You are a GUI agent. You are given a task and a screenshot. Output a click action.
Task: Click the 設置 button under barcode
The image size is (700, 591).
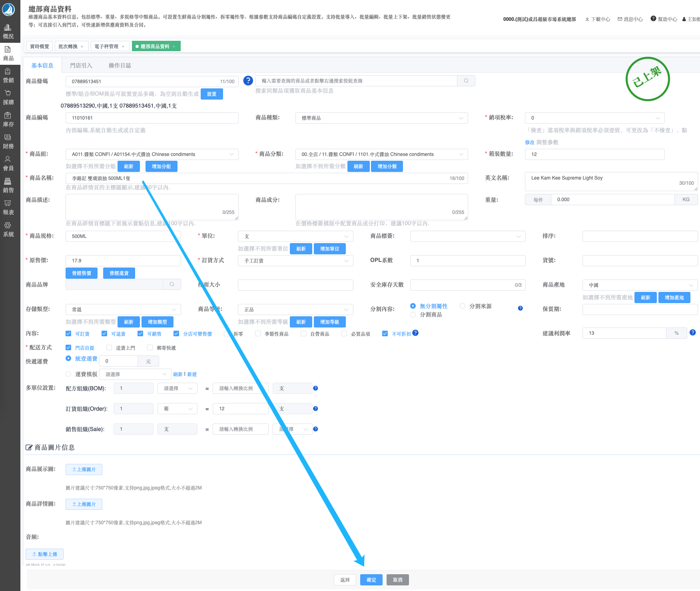click(212, 94)
